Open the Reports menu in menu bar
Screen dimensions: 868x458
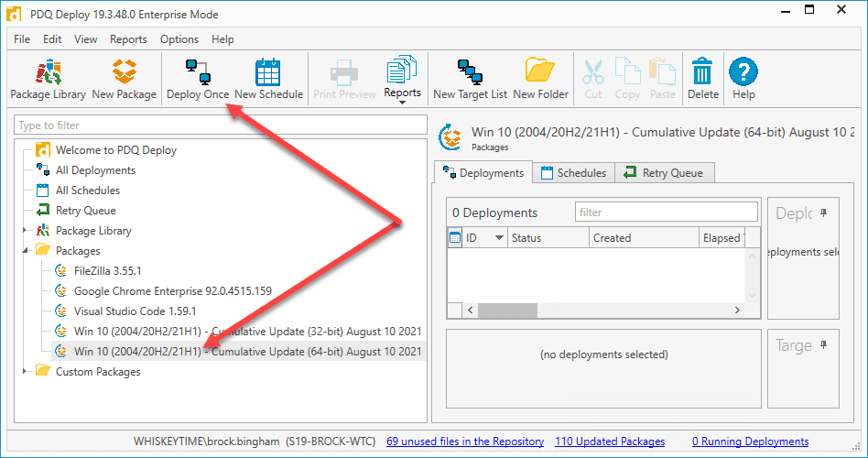[128, 39]
